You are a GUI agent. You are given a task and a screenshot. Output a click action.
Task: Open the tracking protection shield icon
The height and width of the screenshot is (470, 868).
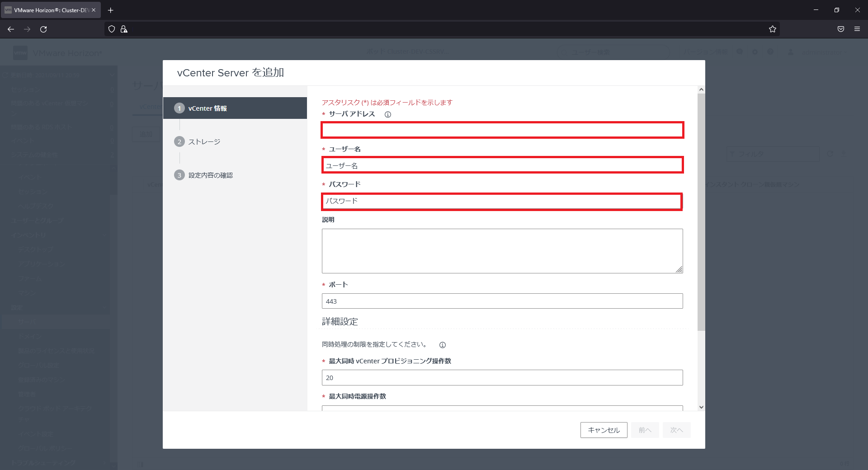tap(111, 29)
